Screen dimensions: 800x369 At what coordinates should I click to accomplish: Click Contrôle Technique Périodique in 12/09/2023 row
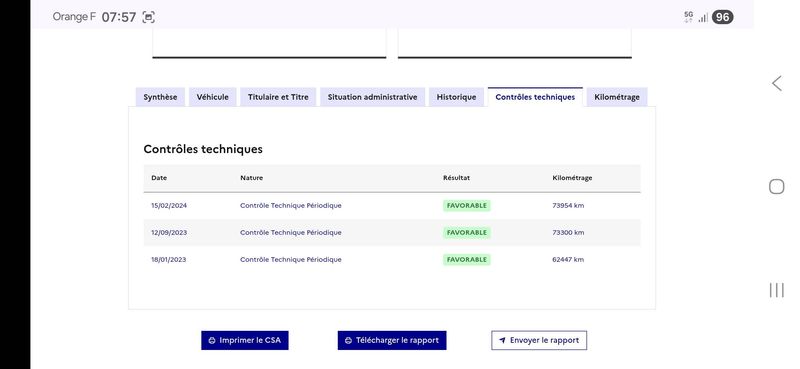tap(291, 233)
